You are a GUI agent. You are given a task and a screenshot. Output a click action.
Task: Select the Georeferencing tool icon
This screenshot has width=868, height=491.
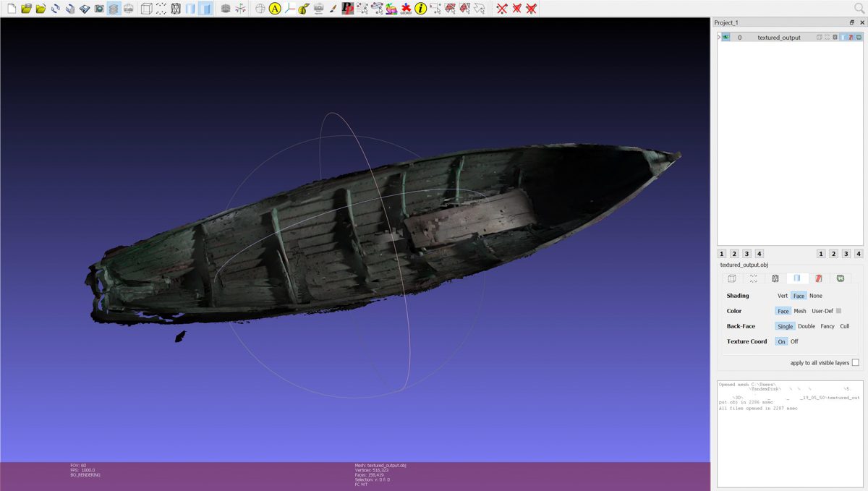406,9
